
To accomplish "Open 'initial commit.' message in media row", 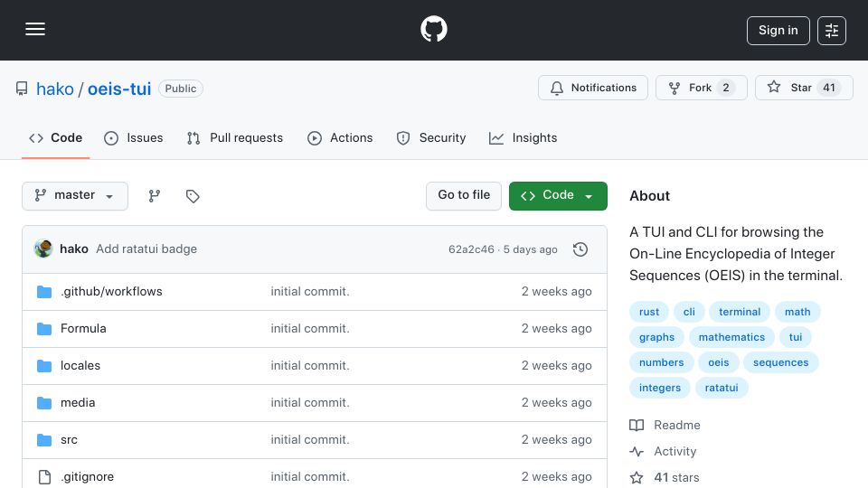I will 310,403.
